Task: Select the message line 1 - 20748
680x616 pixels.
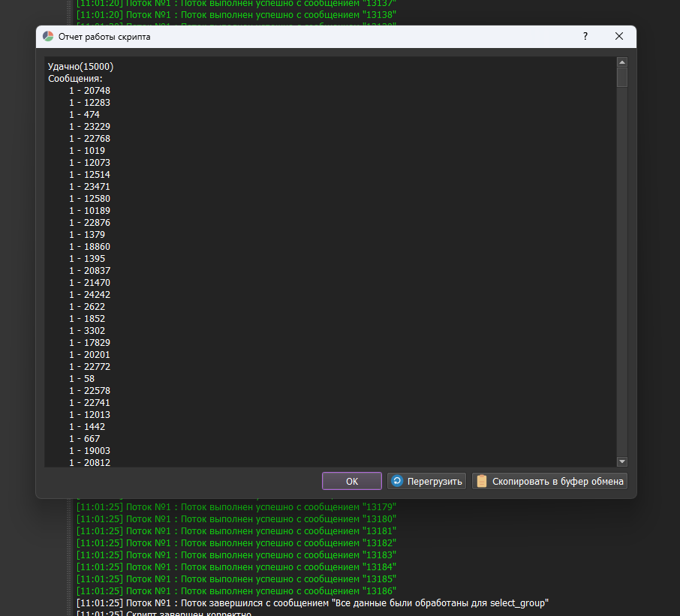Action: tap(89, 90)
